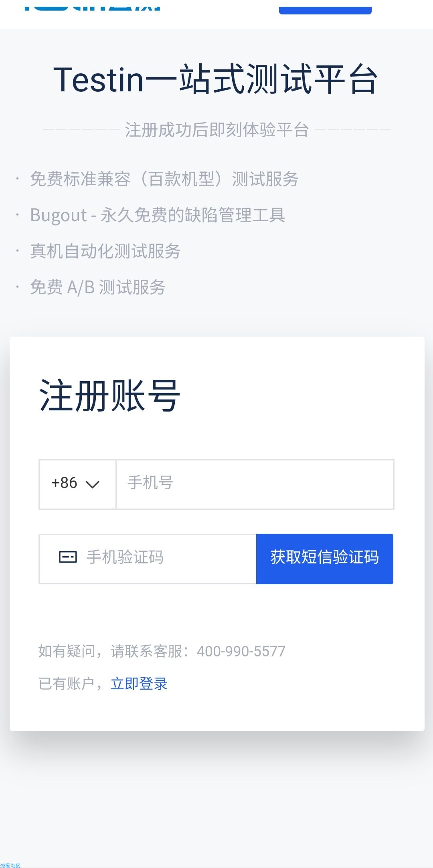433x868 pixels.
Task: Open the +86 country code dropdown
Action: coord(77,484)
